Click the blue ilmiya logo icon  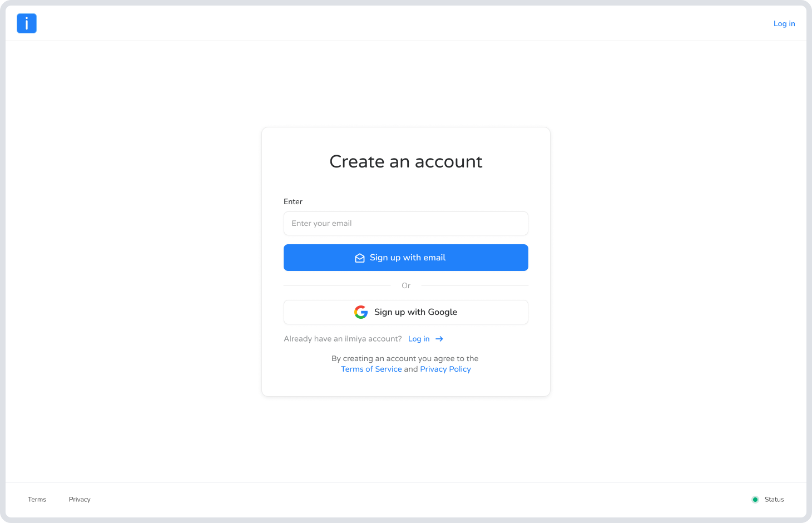tap(27, 23)
